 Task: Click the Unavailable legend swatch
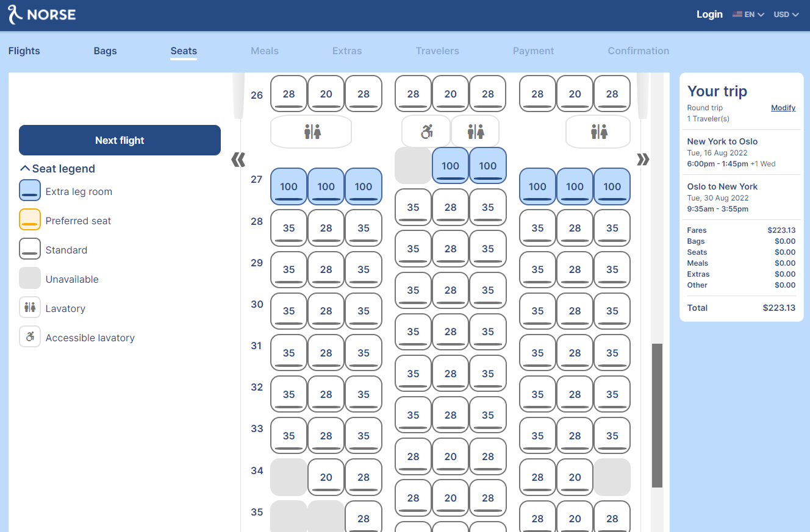tap(30, 278)
